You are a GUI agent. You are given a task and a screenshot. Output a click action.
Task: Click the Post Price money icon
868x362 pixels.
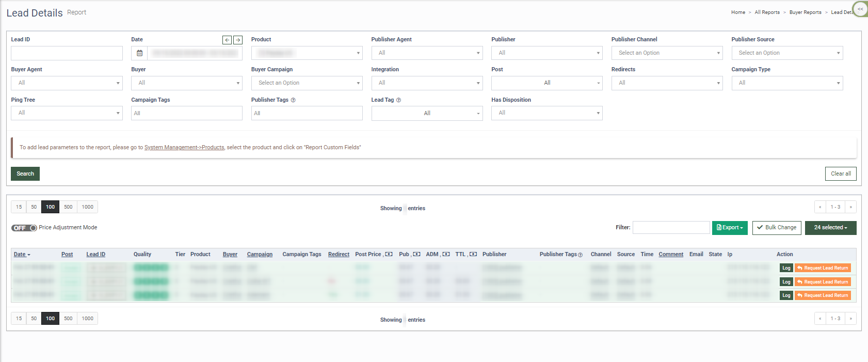[389, 254]
